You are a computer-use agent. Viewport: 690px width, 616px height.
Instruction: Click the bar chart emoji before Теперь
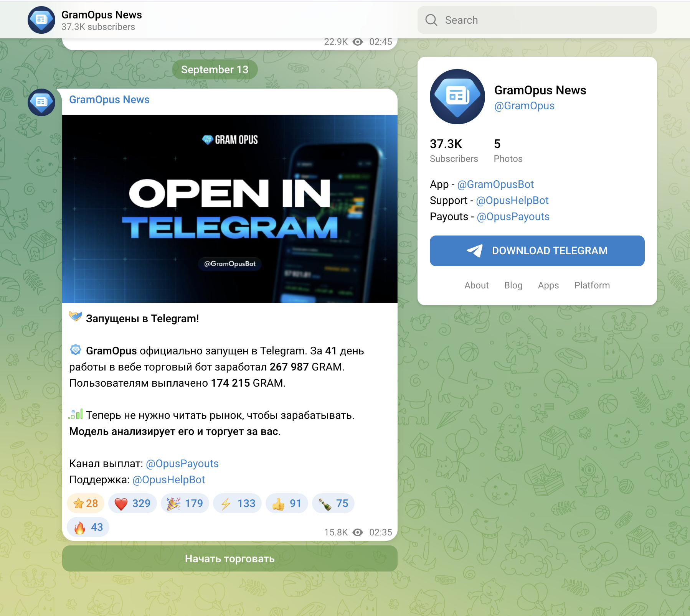click(76, 414)
